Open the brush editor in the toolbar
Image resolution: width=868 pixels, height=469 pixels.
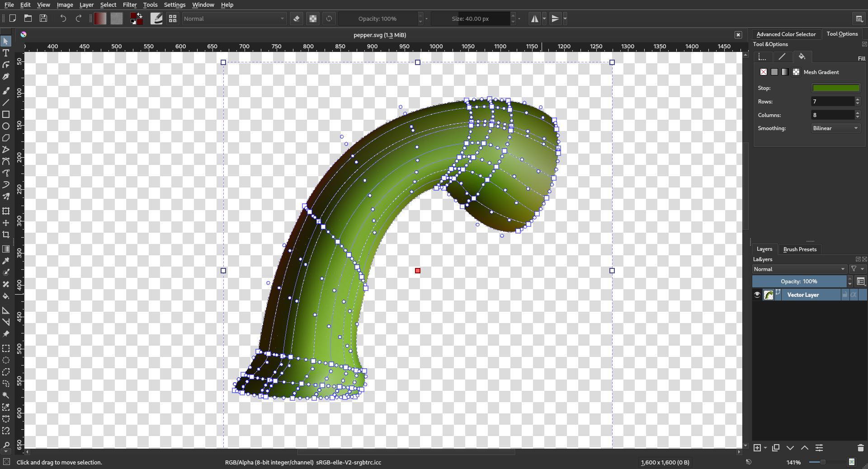tap(156, 19)
